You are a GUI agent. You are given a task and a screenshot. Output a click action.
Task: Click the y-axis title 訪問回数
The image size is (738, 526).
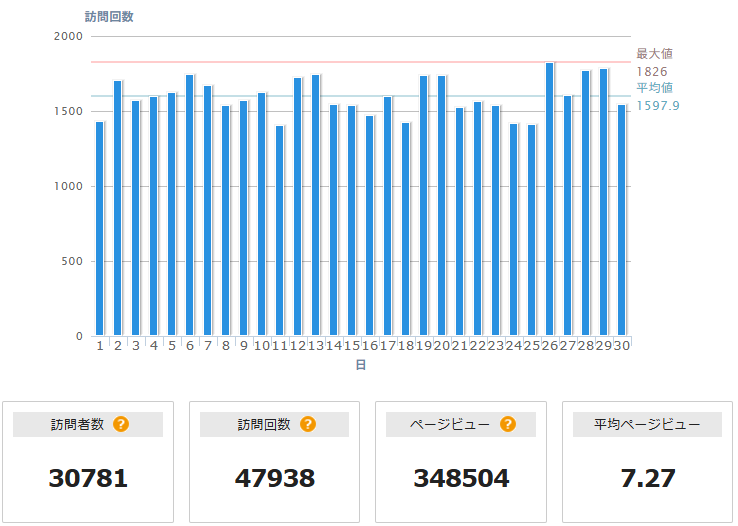pyautogui.click(x=109, y=17)
